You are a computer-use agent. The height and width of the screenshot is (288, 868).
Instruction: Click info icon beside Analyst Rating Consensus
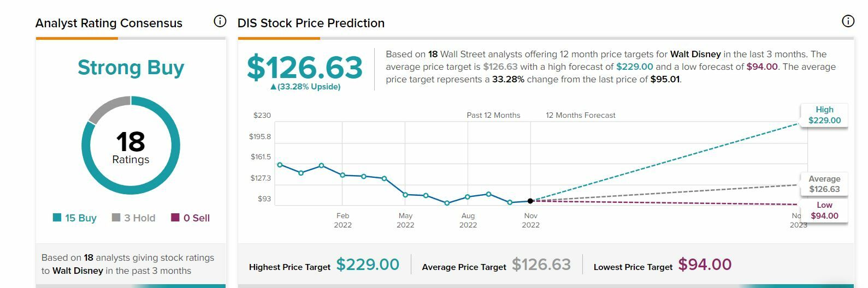pos(220,21)
